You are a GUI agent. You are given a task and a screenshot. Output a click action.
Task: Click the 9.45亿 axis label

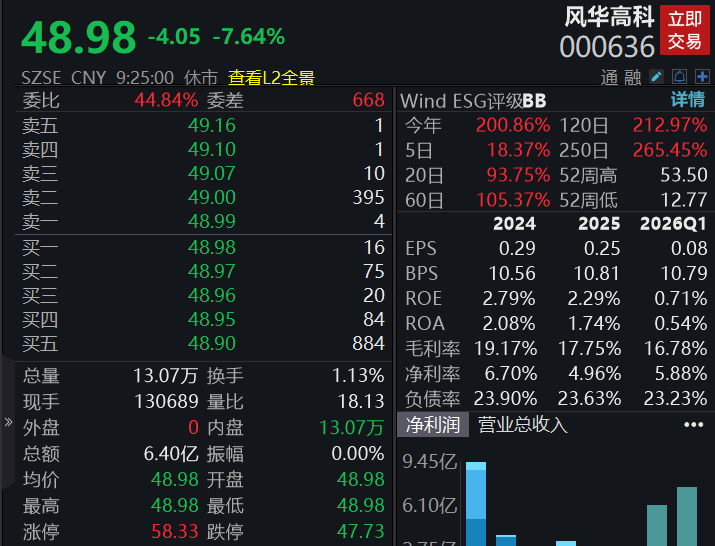(x=430, y=462)
